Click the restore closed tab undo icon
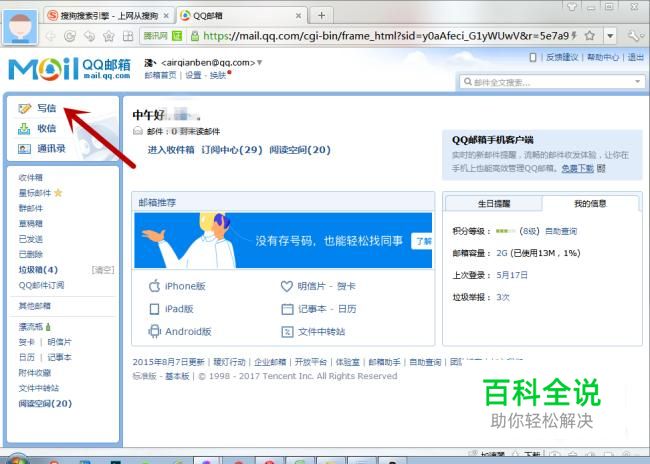Image resolution: width=650 pixels, height=464 pixels. 89,36
